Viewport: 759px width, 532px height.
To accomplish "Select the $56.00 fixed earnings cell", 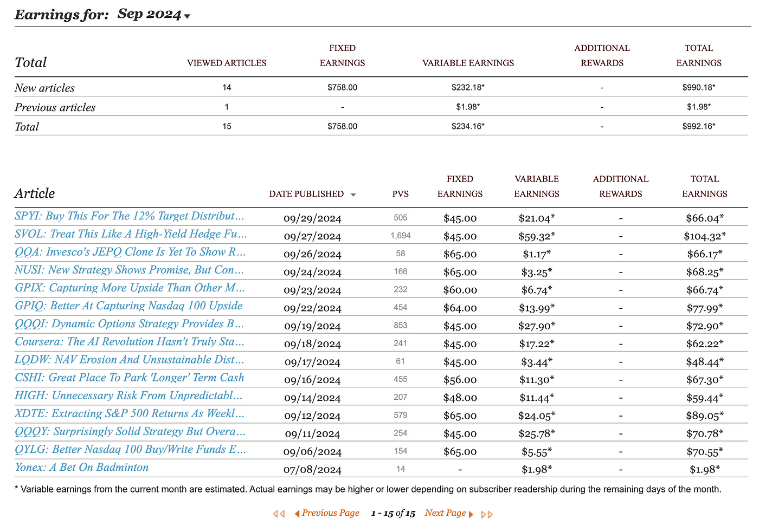I will pyautogui.click(x=460, y=380).
